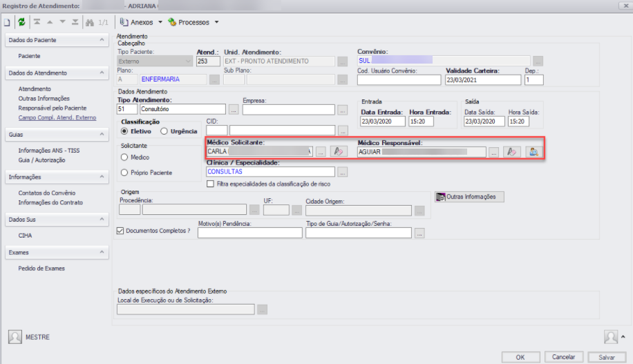Select Próprio Paciente radio

(124, 172)
